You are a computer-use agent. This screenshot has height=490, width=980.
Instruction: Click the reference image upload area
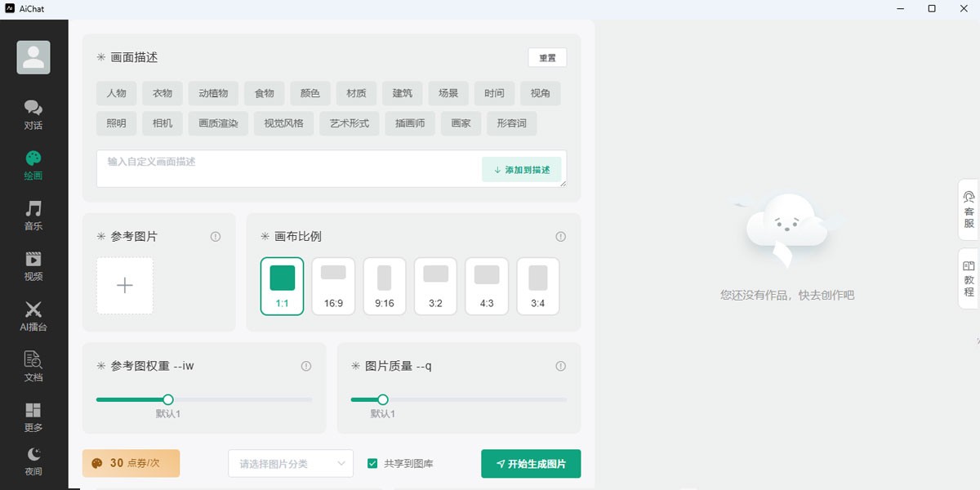pyautogui.click(x=124, y=286)
